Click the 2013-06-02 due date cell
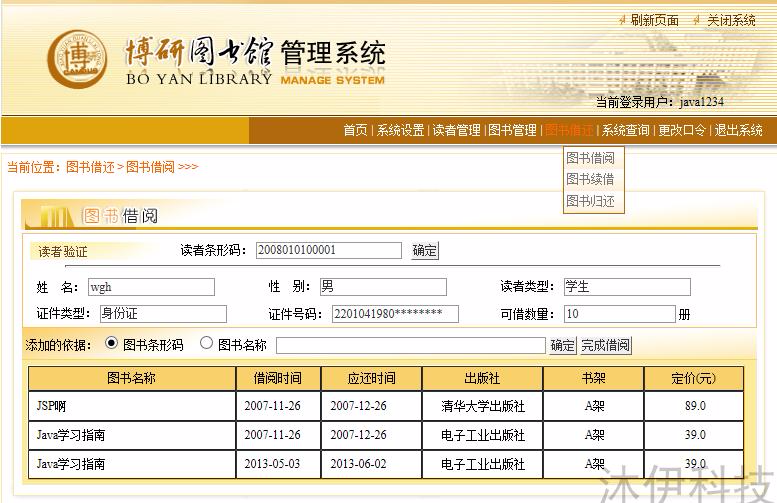This screenshot has width=777, height=503. (x=371, y=464)
